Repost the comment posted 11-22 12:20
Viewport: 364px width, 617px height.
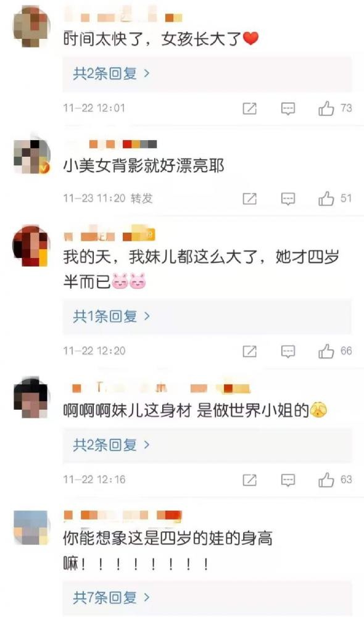[x=249, y=351]
